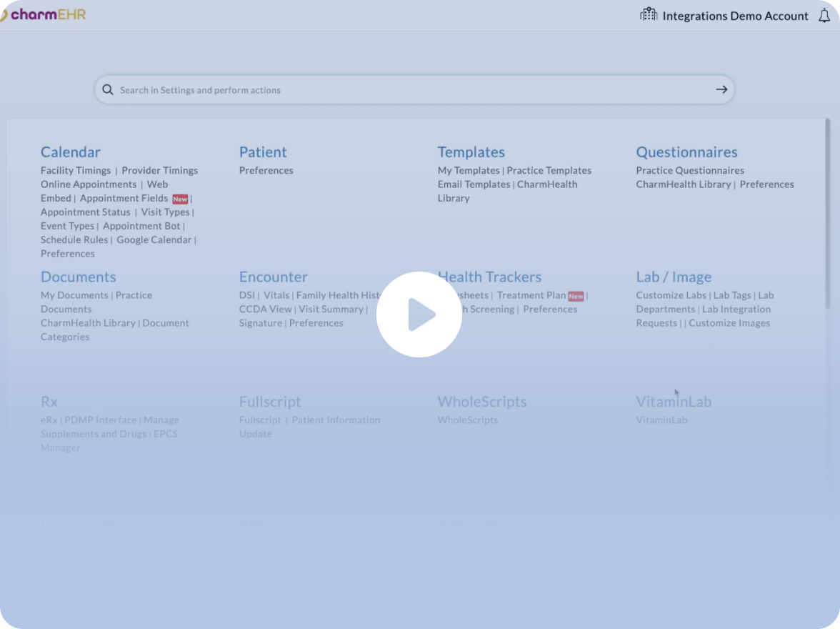This screenshot has width=840, height=629.
Task: Open Preferences under Patient
Action: (x=266, y=170)
